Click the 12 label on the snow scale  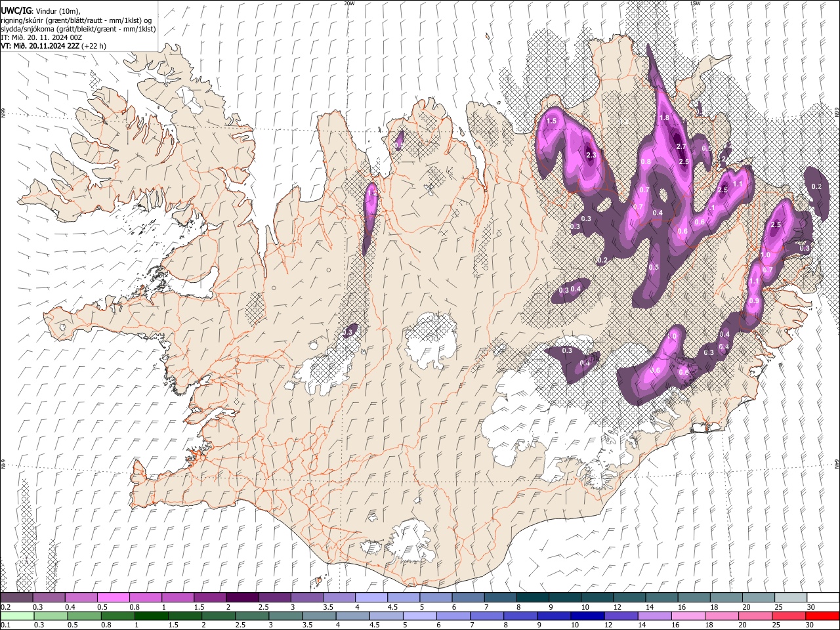tap(618, 607)
